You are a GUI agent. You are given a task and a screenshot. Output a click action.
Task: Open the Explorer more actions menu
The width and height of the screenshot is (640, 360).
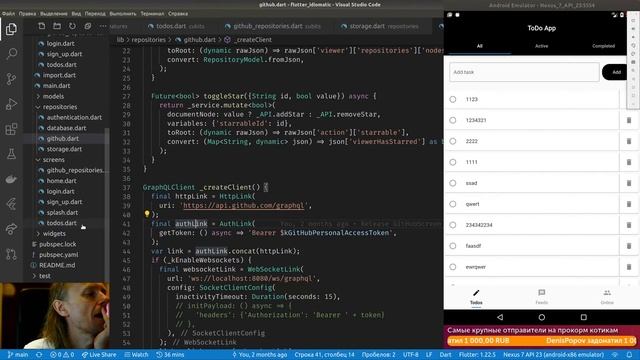pos(103,26)
